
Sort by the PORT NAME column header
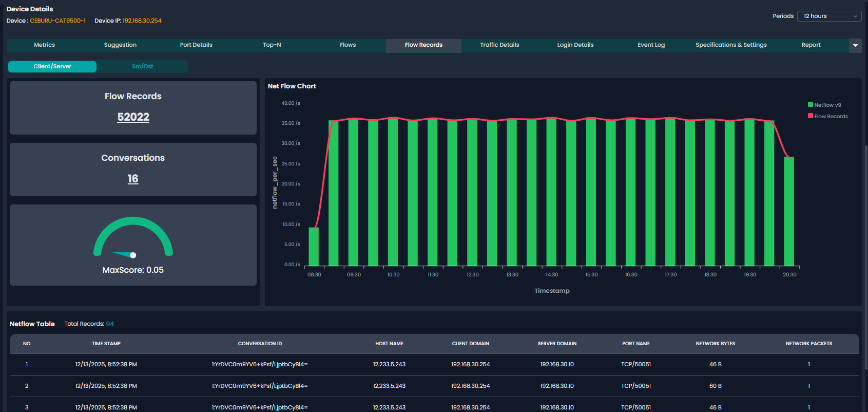636,344
